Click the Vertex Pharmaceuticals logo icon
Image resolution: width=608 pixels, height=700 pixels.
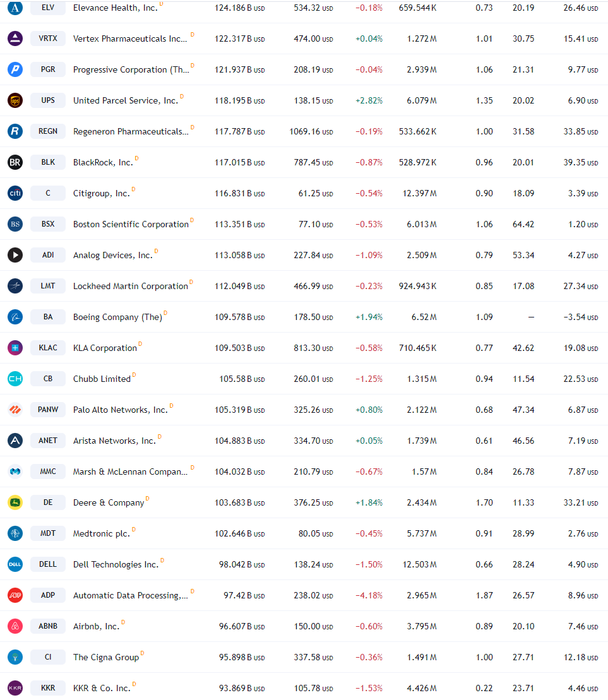(x=15, y=39)
